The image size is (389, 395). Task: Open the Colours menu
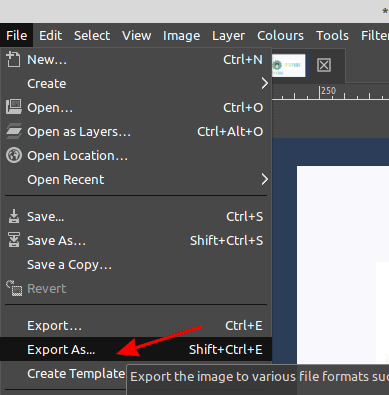click(x=280, y=35)
